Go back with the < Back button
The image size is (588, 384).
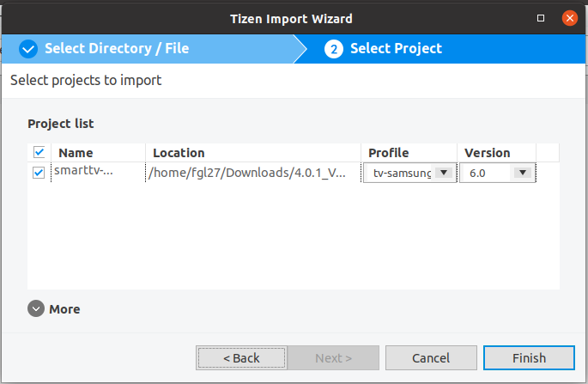point(241,357)
